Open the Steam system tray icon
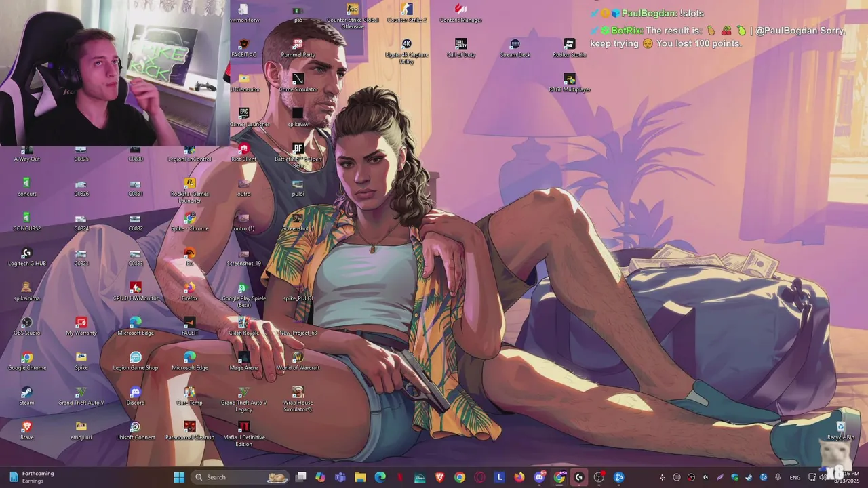 [749, 477]
